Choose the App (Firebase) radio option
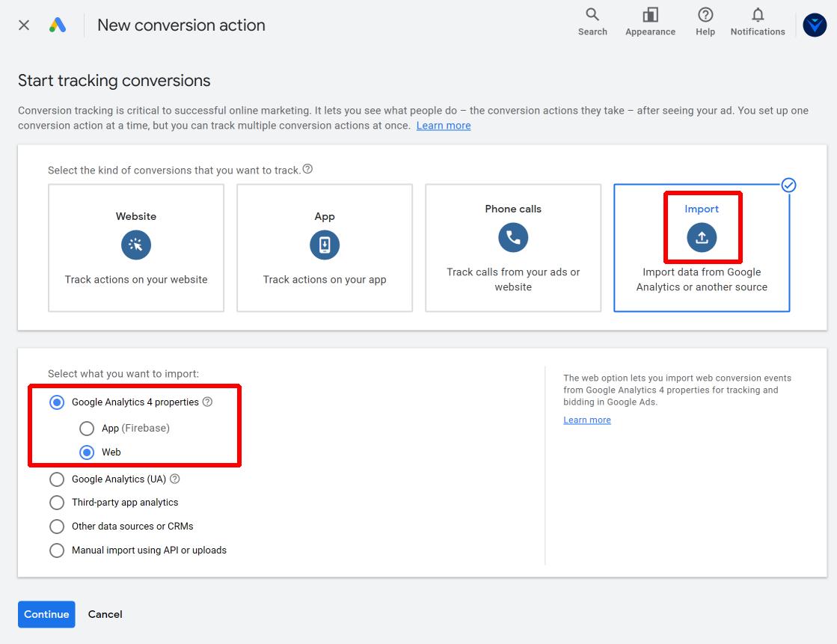837x644 pixels. (87, 429)
